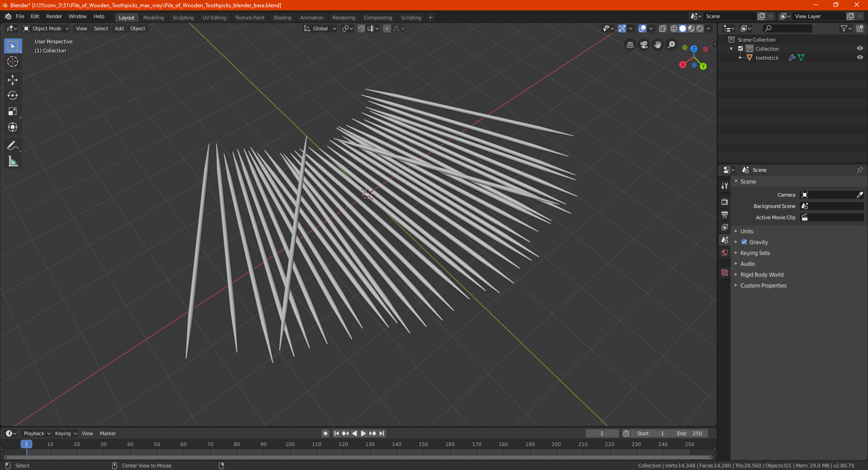Click the Camera eyedropper icon

(x=859, y=195)
